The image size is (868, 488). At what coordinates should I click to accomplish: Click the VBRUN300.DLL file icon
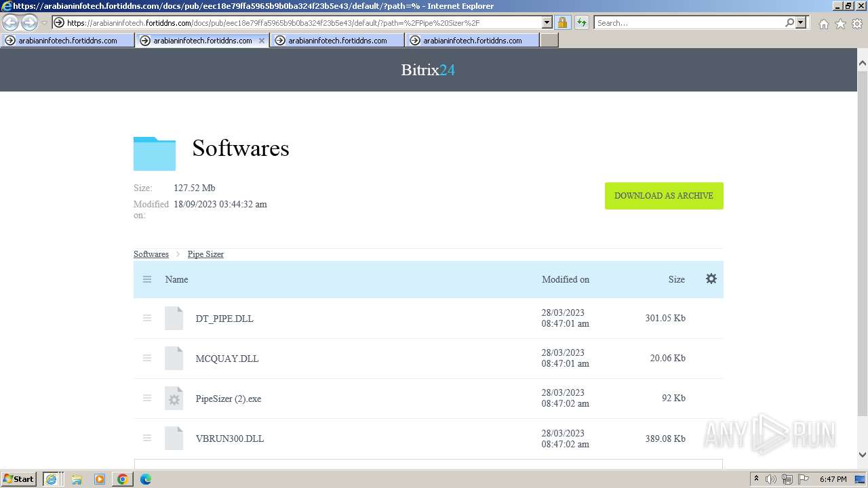click(x=174, y=439)
